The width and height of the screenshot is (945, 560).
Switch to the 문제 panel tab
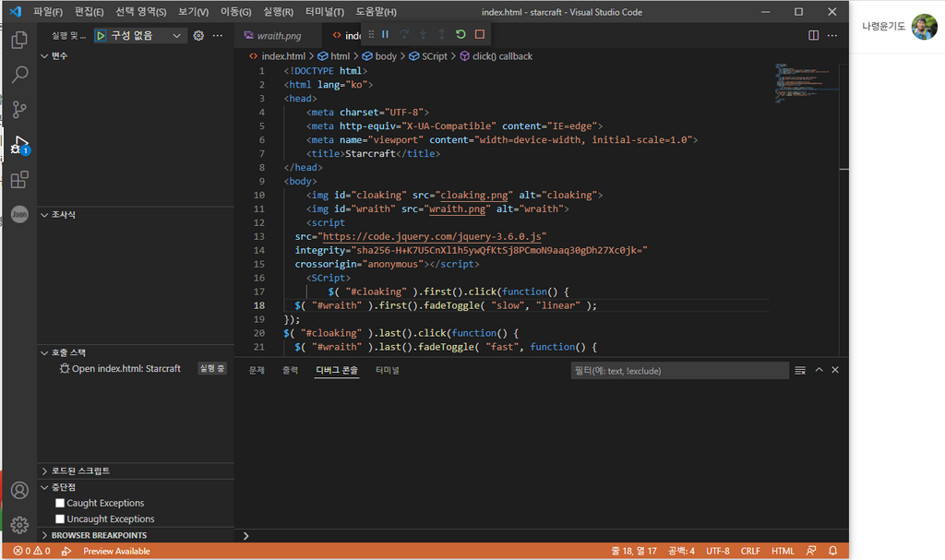257,370
